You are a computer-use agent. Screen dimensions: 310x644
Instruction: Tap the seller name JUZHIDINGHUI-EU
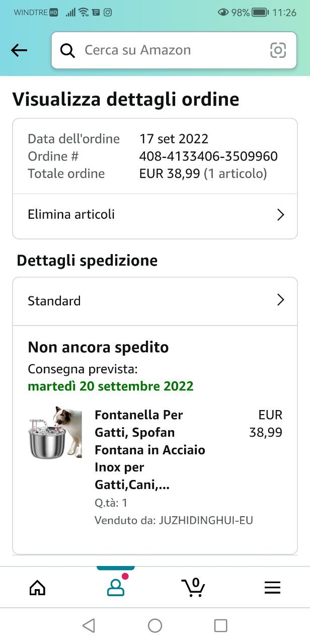pyautogui.click(x=206, y=520)
